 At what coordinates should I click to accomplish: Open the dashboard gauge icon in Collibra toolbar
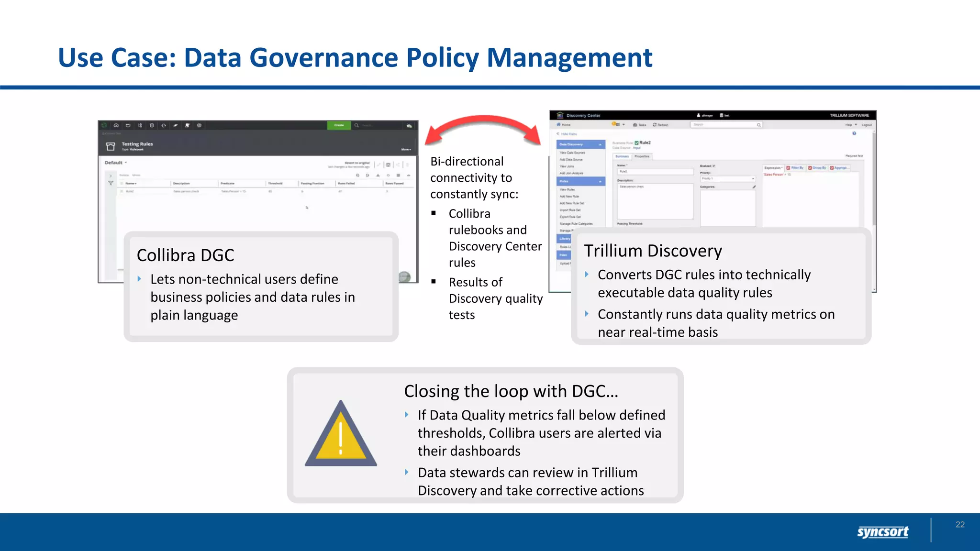point(116,125)
